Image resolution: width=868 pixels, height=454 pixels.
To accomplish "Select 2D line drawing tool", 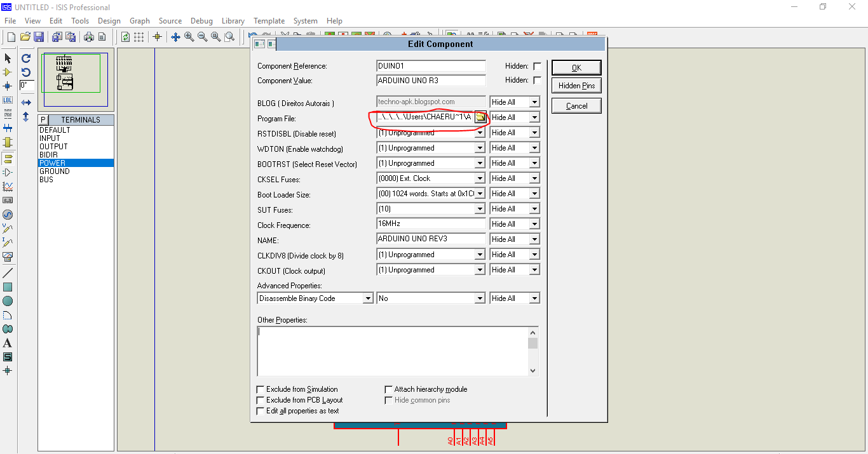I will 8,272.
